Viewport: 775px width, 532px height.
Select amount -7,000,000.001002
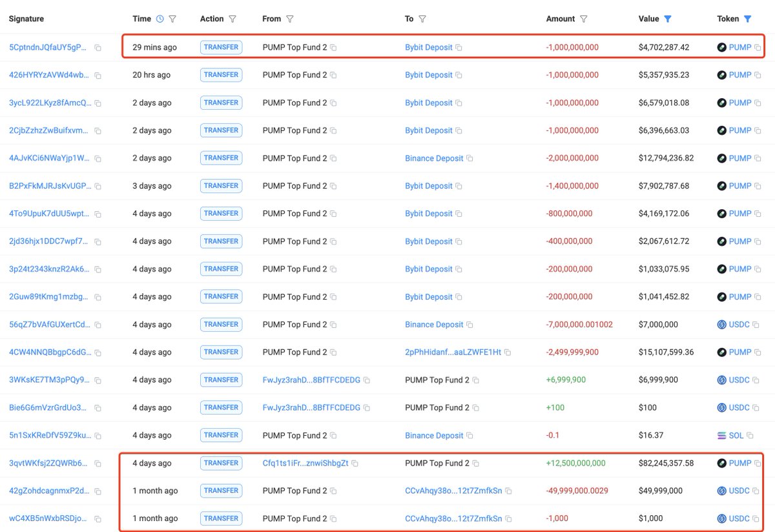pyautogui.click(x=579, y=324)
